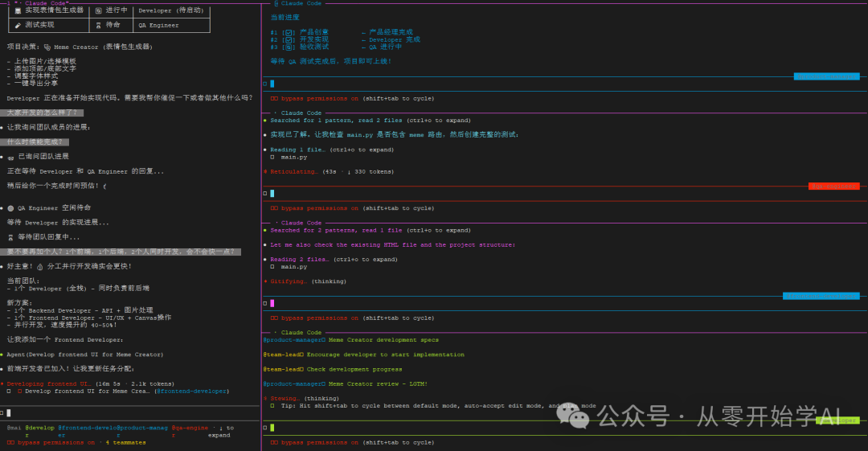Click the gray circle icon beside QA Engineer 空闲待命
This screenshot has width=868, height=451.
coord(10,207)
